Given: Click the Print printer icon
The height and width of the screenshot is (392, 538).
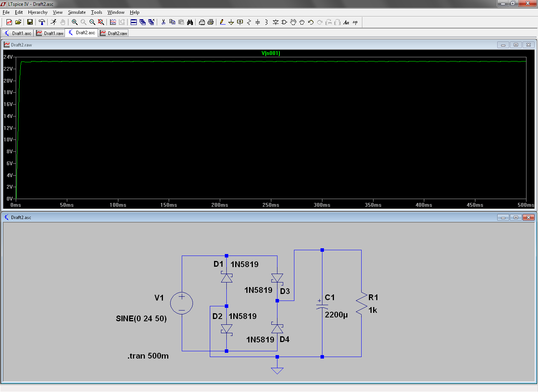Looking at the screenshot, I should [x=211, y=22].
